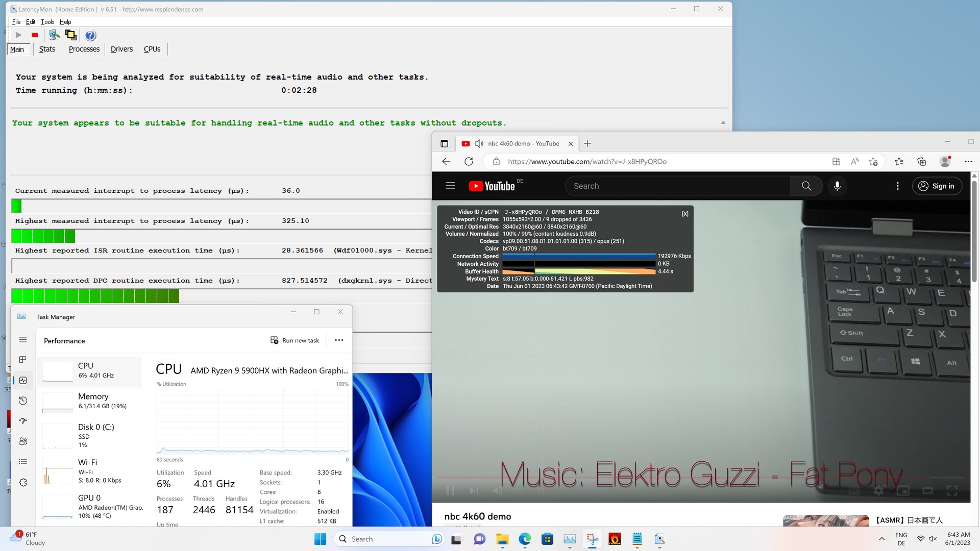
Task: Click the YouTube Sign in button
Action: [x=937, y=186]
